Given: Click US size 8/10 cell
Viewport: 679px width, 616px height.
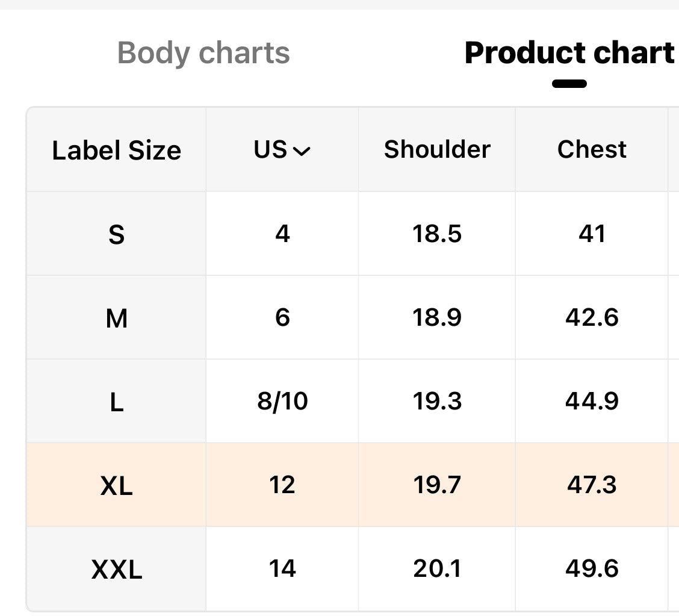Looking at the screenshot, I should (282, 401).
